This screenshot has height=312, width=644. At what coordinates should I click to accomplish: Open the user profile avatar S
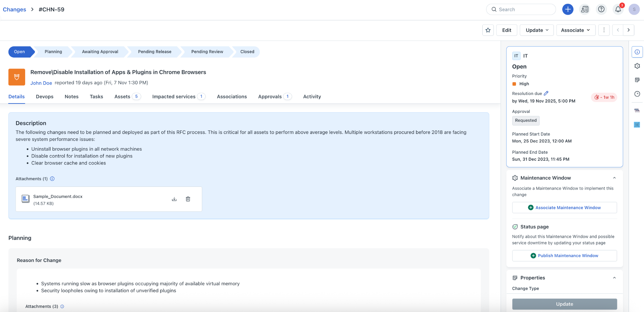point(634,9)
